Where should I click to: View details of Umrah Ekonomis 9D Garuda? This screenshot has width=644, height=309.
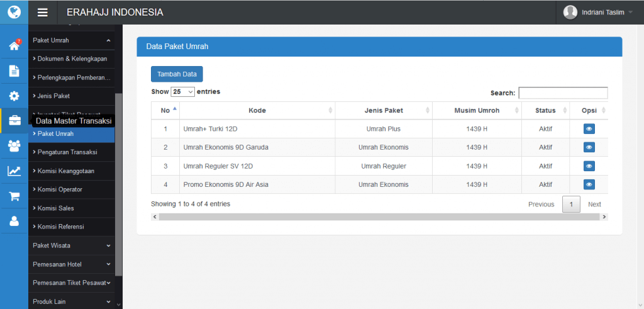pos(589,147)
